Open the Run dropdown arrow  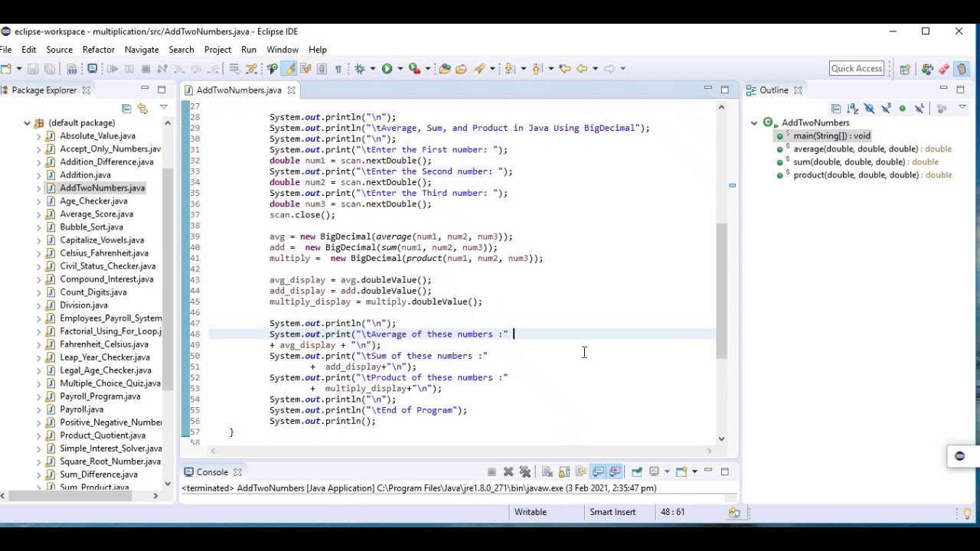tap(400, 69)
